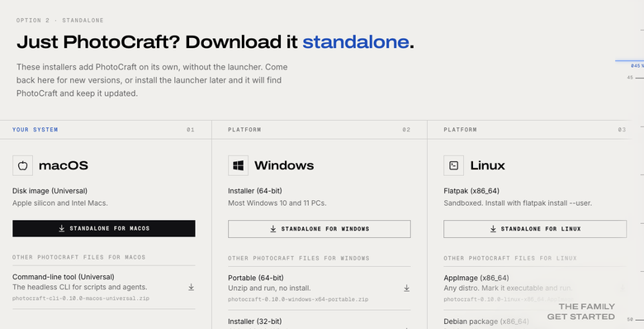644x329 pixels.
Task: Click "OTHER PHOTOCRAFT FILES FOR LINUX" label
Action: [x=510, y=258]
